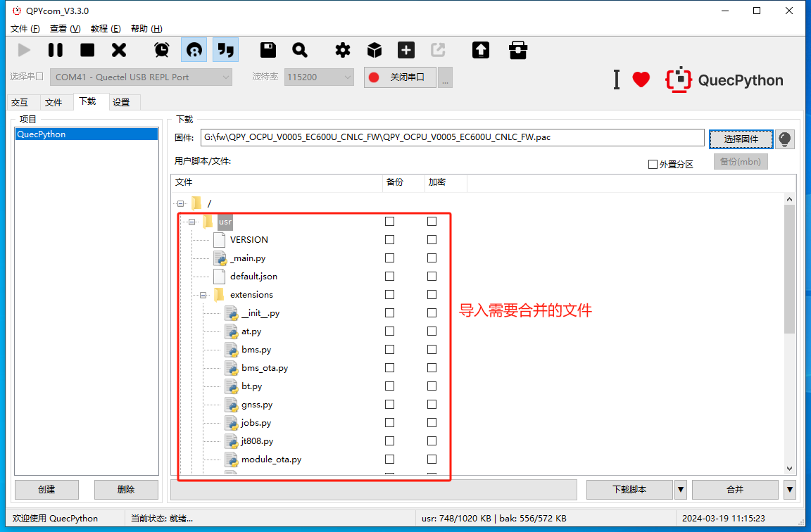This screenshot has height=532, width=811.
Task: Click the 创建 project button
Action: coord(46,490)
